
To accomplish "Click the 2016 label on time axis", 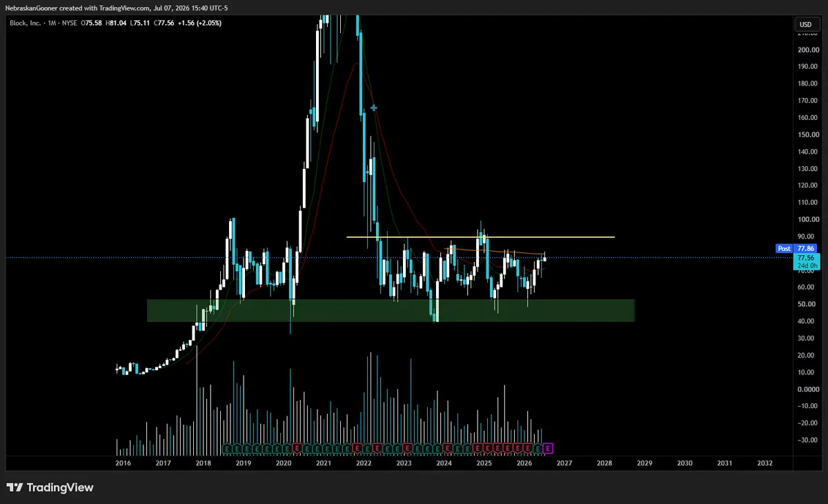I will (124, 463).
